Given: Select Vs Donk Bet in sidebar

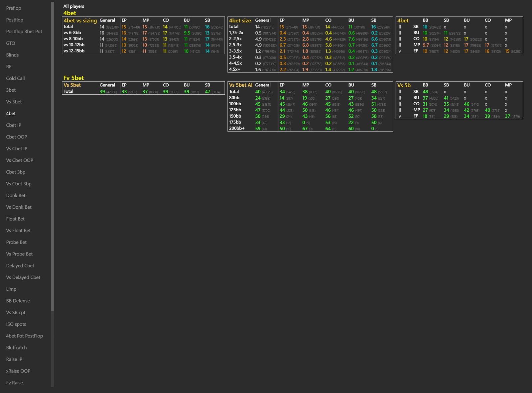Looking at the screenshot, I should click(x=19, y=207).
